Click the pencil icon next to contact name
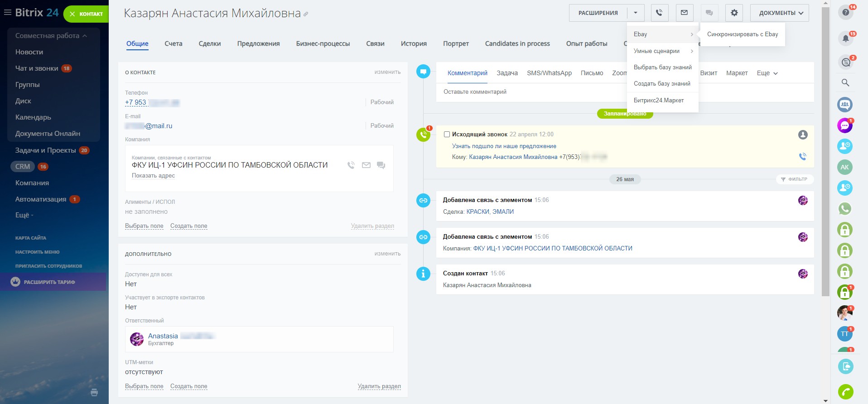 [306, 14]
